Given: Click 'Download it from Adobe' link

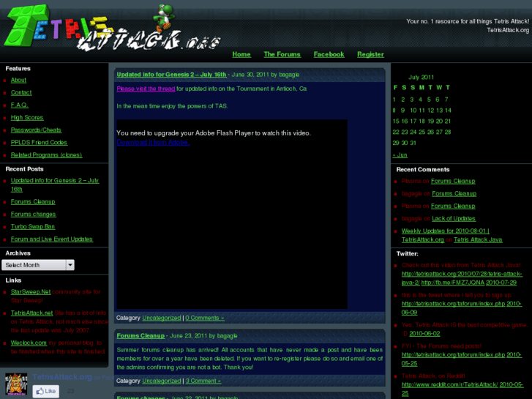Looking at the screenshot, I should pyautogui.click(x=153, y=142).
